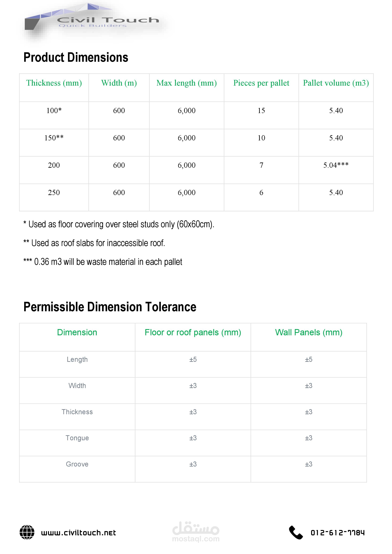Select the Pieces per pallet header

pyautogui.click(x=261, y=83)
